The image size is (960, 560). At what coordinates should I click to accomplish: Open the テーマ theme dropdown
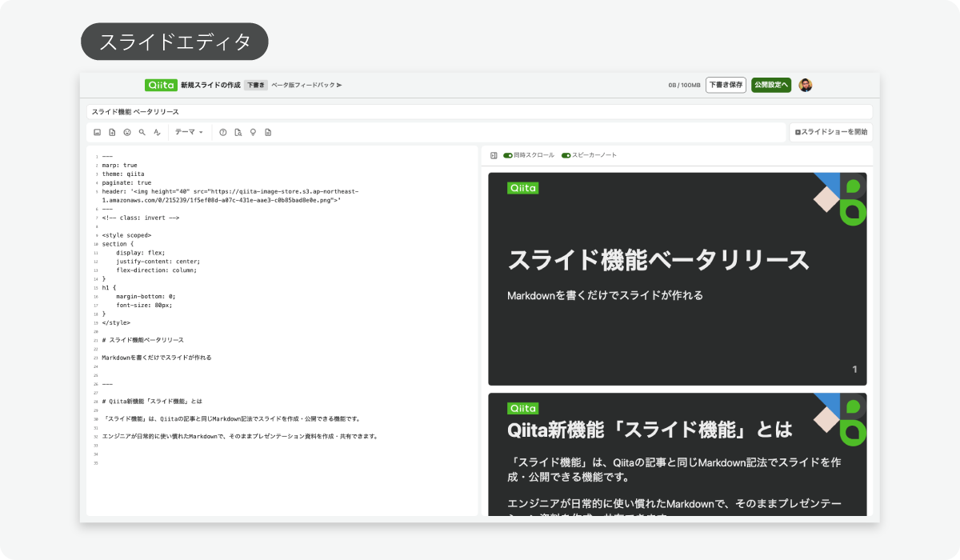189,132
